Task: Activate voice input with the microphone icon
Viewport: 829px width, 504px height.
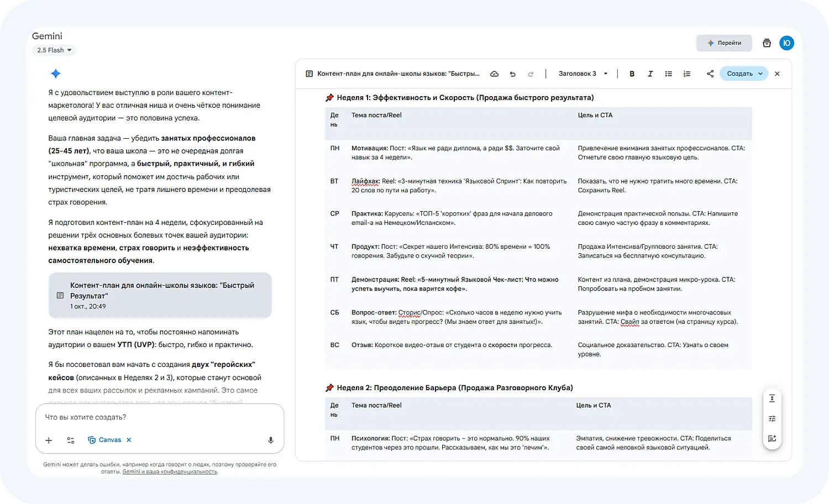Action: click(270, 440)
